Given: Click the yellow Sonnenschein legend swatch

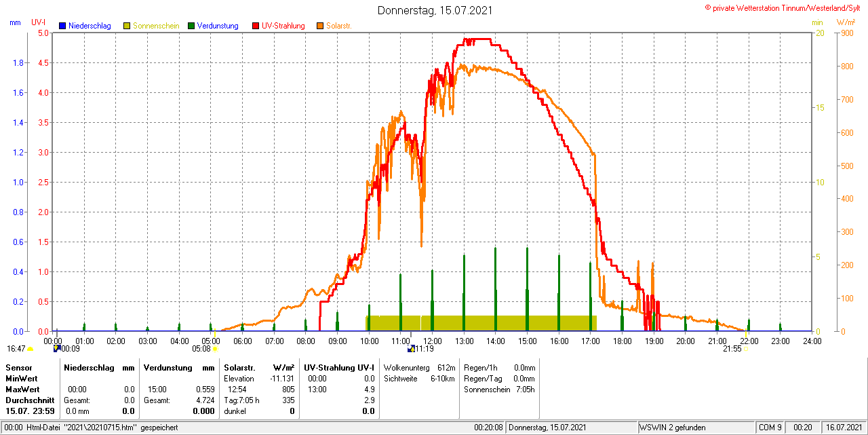Looking at the screenshot, I should click(x=127, y=26).
